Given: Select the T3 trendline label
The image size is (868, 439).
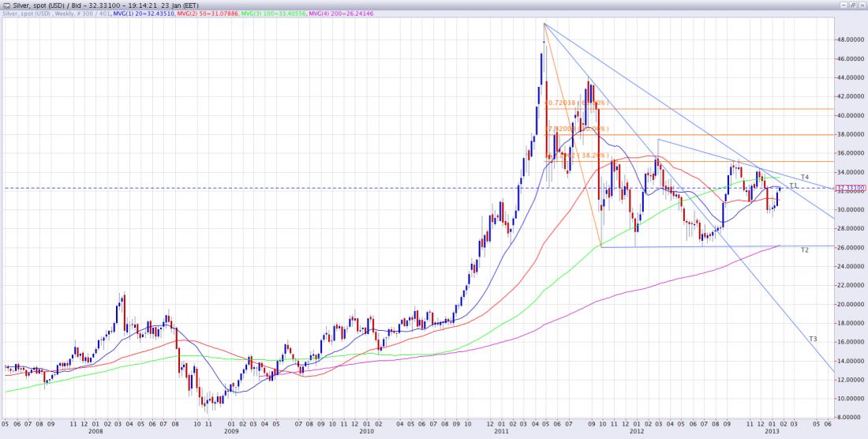Looking at the screenshot, I should [x=813, y=339].
